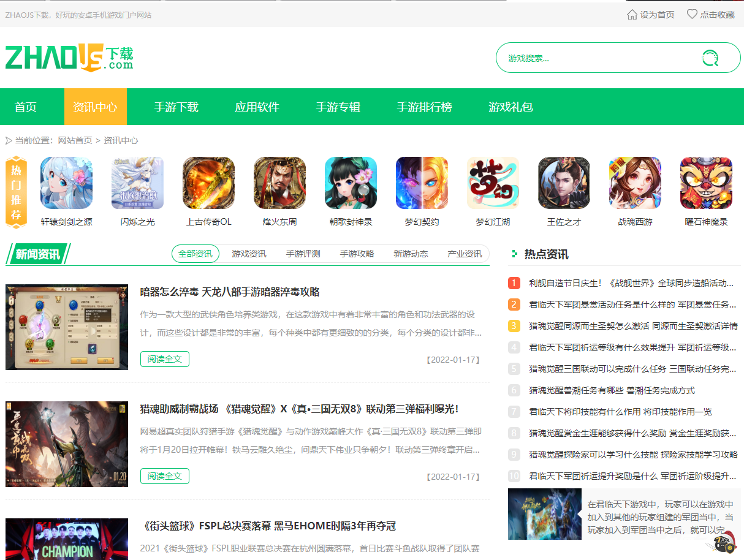Click the 设为首页 home icon
The image size is (744, 560).
(x=632, y=14)
